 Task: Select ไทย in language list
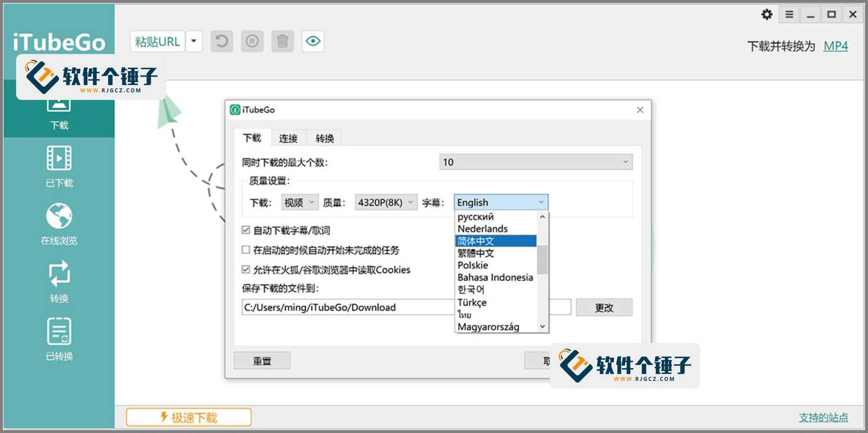point(496,315)
